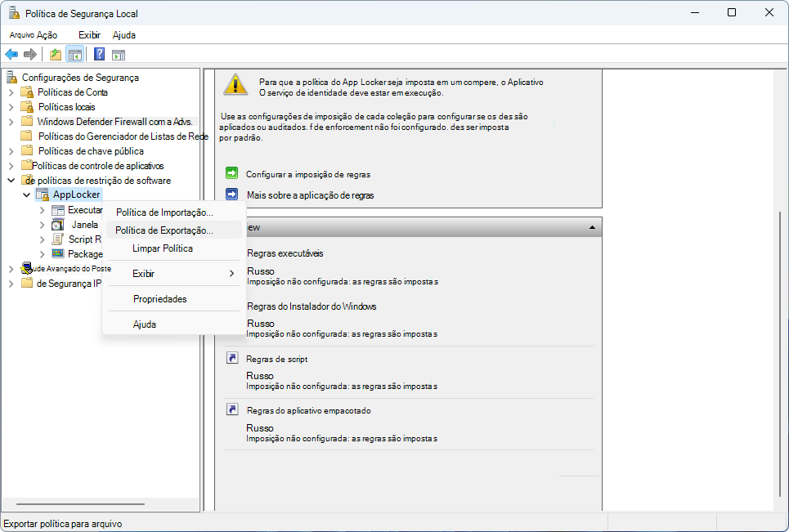Image resolution: width=789 pixels, height=532 pixels.
Task: Click Configurar a imposição de regras link
Action: pyautogui.click(x=308, y=174)
